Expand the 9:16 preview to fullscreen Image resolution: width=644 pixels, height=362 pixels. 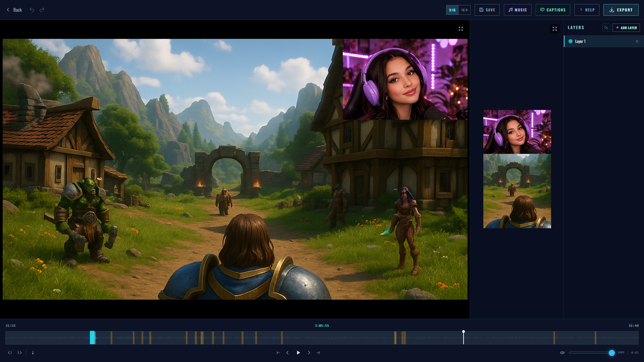click(555, 28)
